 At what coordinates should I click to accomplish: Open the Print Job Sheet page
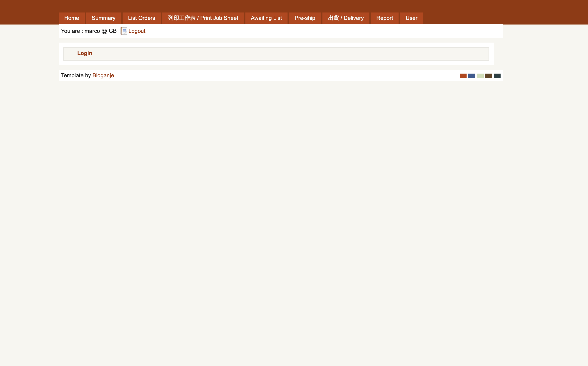point(203,18)
